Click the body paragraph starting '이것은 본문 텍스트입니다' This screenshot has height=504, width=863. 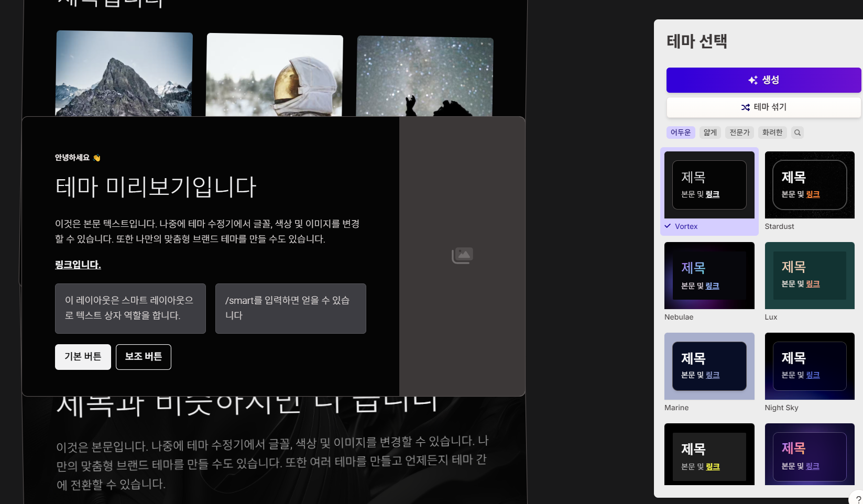pos(207,232)
